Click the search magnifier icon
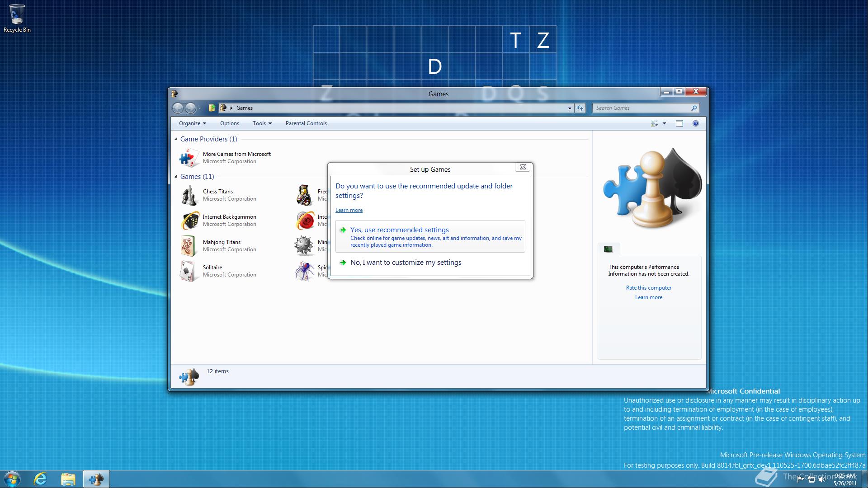The height and width of the screenshot is (488, 868). 694,108
